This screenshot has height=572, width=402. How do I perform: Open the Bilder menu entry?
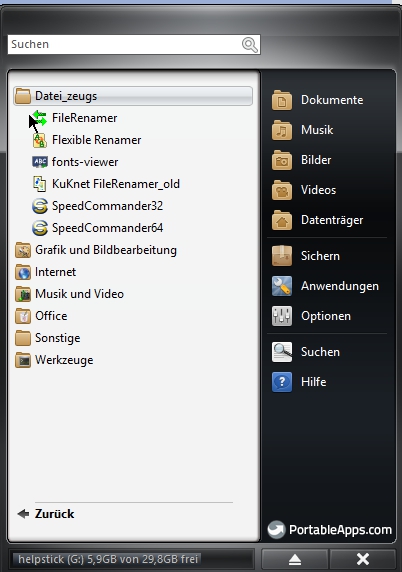point(328,160)
